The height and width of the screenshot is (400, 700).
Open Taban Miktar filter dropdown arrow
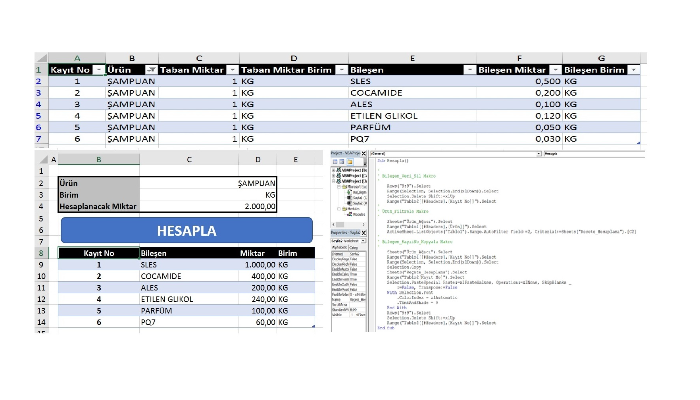(x=232, y=70)
